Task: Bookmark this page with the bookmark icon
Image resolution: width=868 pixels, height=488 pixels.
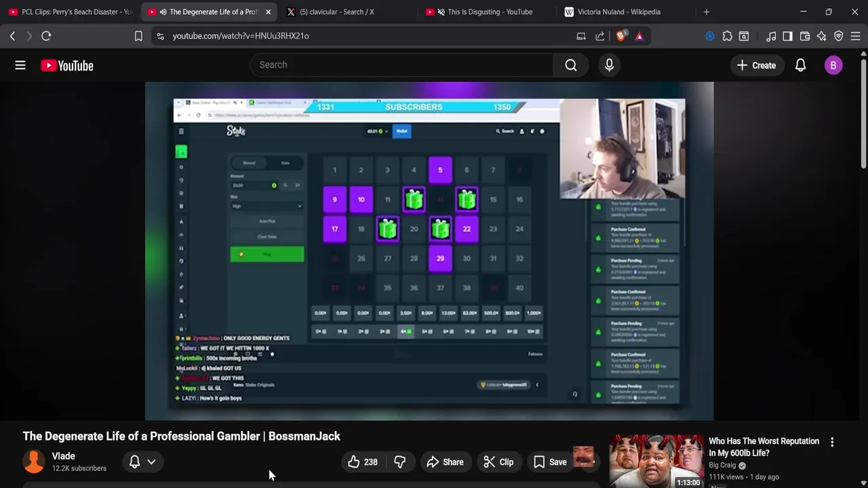Action: pos(138,36)
